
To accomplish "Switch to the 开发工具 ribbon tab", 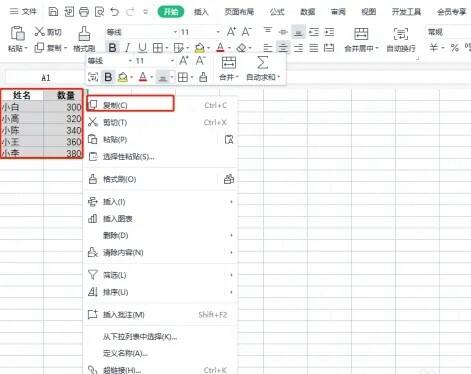I will (406, 12).
